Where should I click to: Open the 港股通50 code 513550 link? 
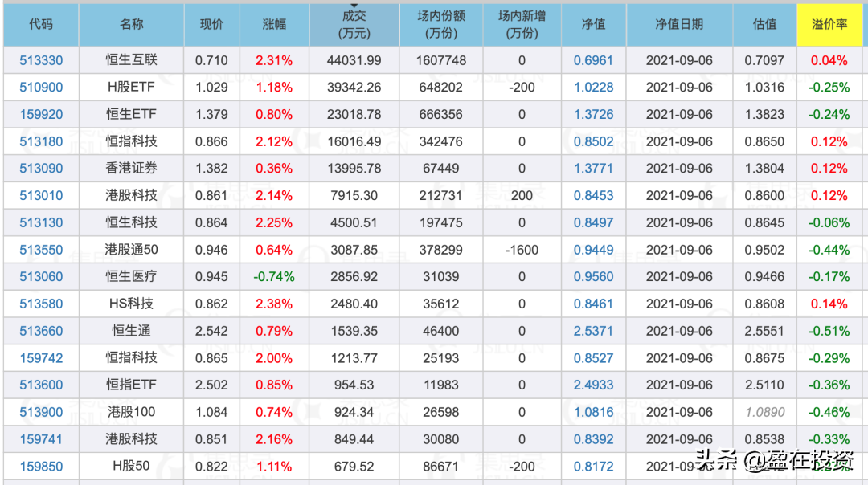[41, 249]
